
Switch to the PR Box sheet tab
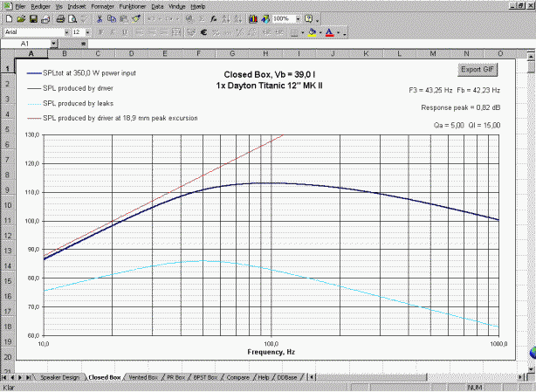click(176, 377)
